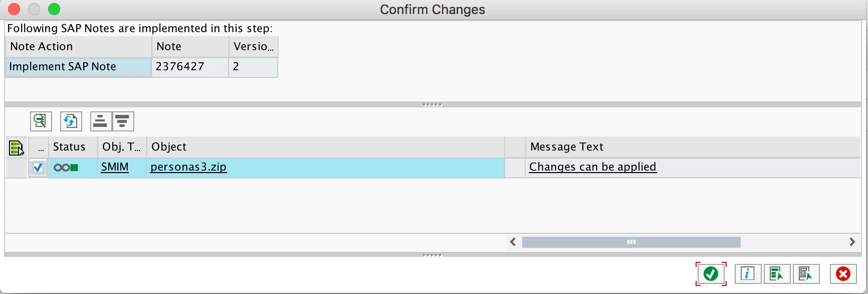Cancel with the red X button

click(843, 274)
